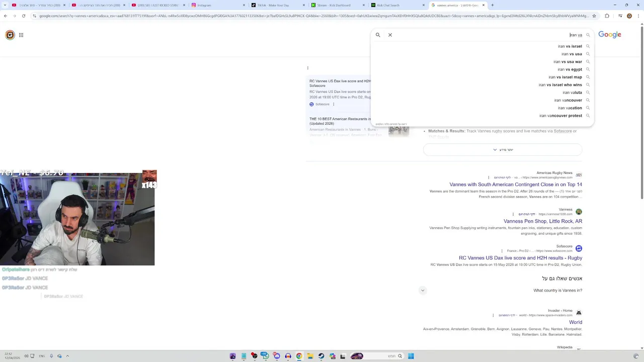Open "Vanness Pen Shop, Little Rock, AR" result
Screen dimensions: 644x362
[543, 221]
